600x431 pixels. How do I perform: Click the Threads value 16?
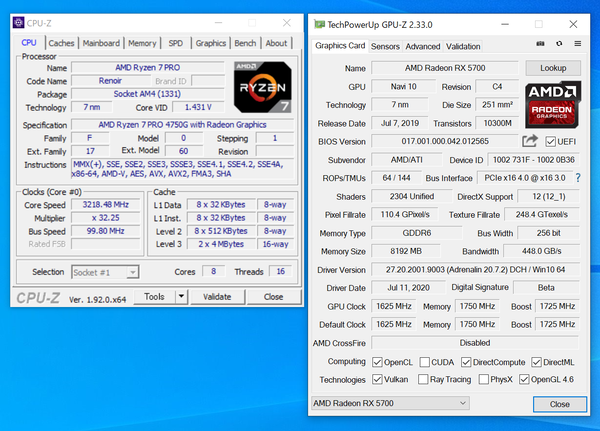[280, 271]
